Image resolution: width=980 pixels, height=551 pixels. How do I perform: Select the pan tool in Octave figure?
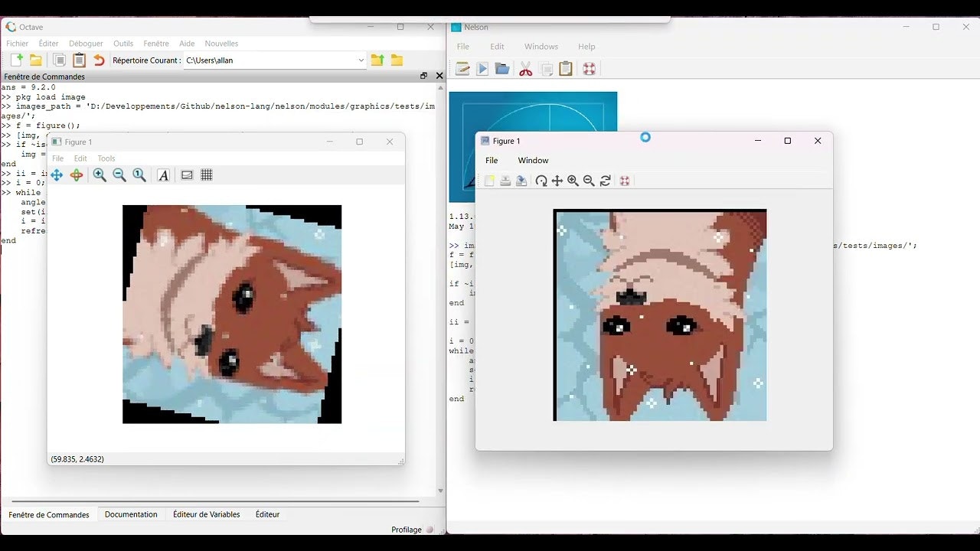57,175
